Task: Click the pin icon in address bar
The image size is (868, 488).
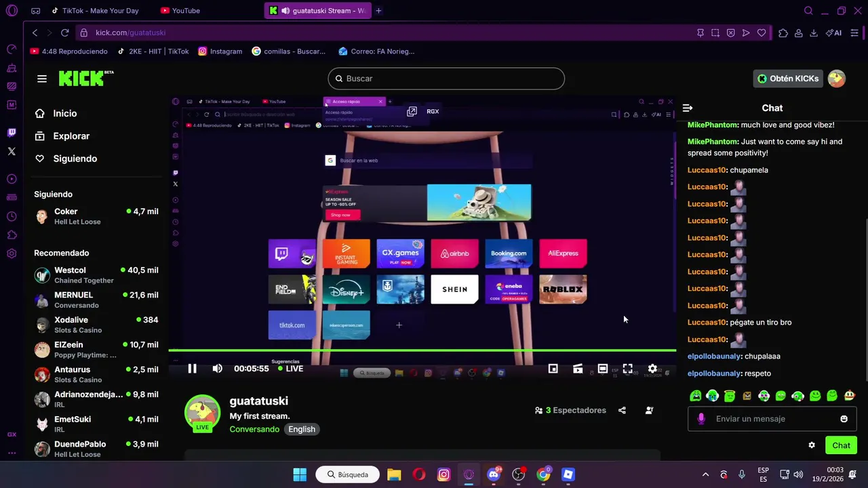Action: [701, 33]
